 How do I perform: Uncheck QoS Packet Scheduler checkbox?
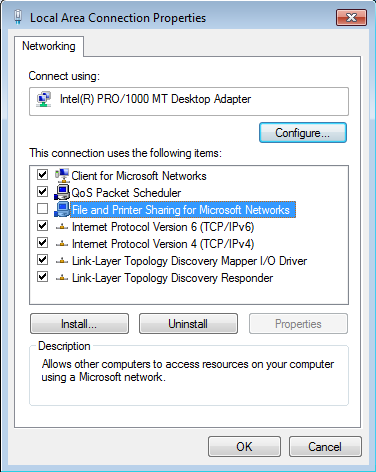(x=42, y=191)
